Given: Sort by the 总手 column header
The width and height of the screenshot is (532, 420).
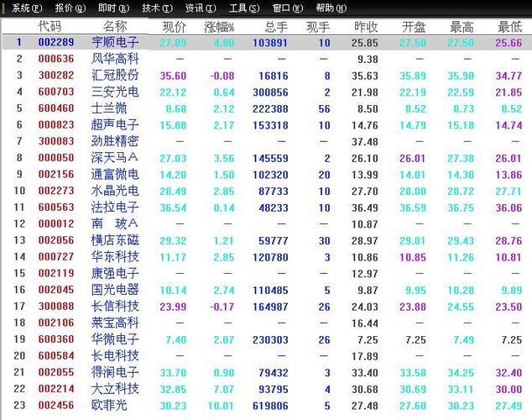Looking at the screenshot, I should pos(276,27).
